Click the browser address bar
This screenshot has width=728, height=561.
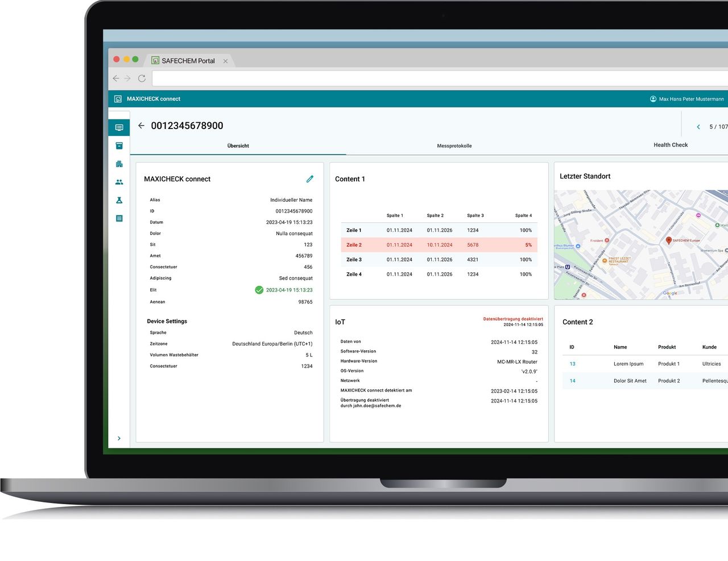[x=440, y=78]
